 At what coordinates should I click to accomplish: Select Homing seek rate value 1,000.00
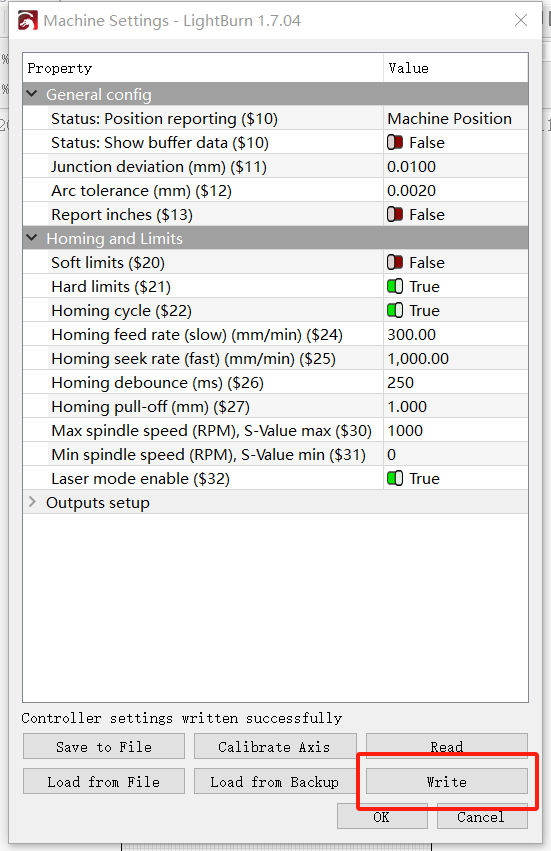coord(418,359)
